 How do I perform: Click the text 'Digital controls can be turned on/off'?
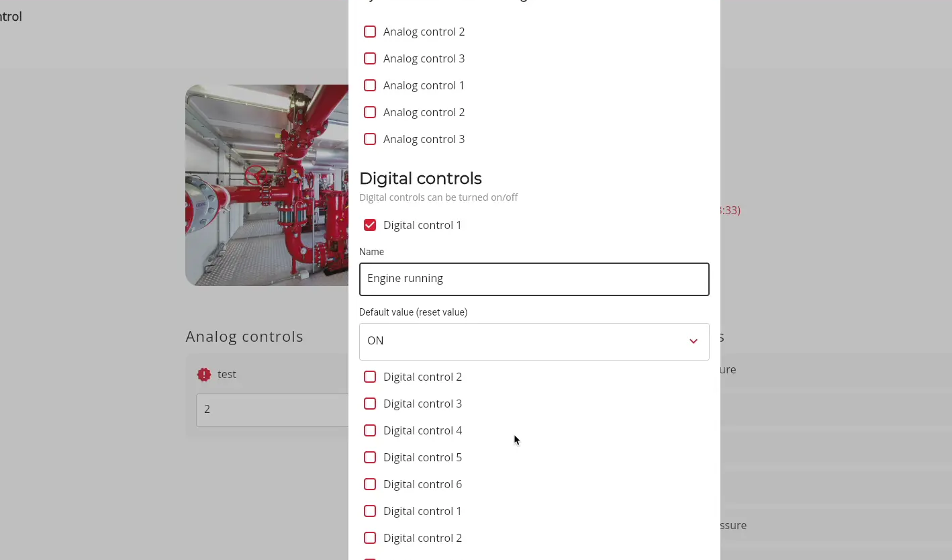438,197
